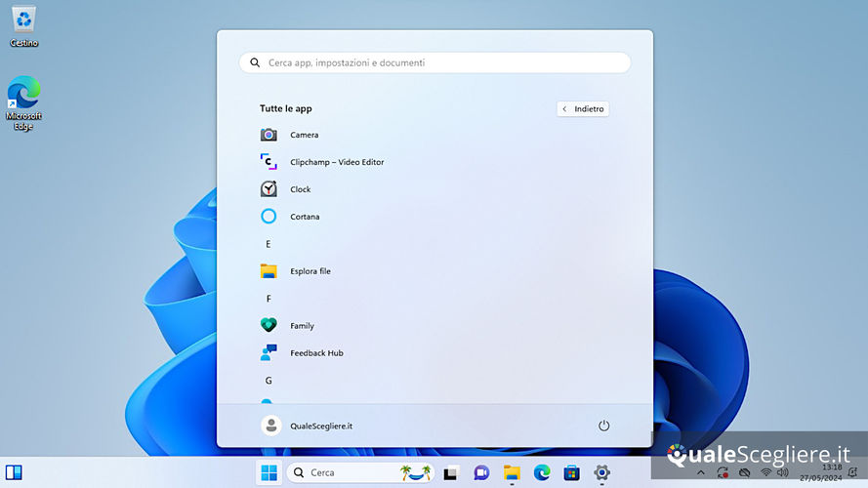
Task: Open Microsoft Edge desktop shortcut
Action: [24, 102]
